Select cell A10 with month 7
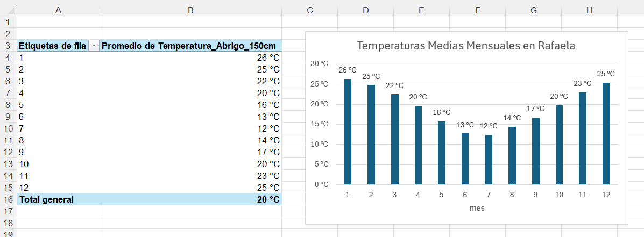The height and width of the screenshot is (237, 644). (58, 129)
